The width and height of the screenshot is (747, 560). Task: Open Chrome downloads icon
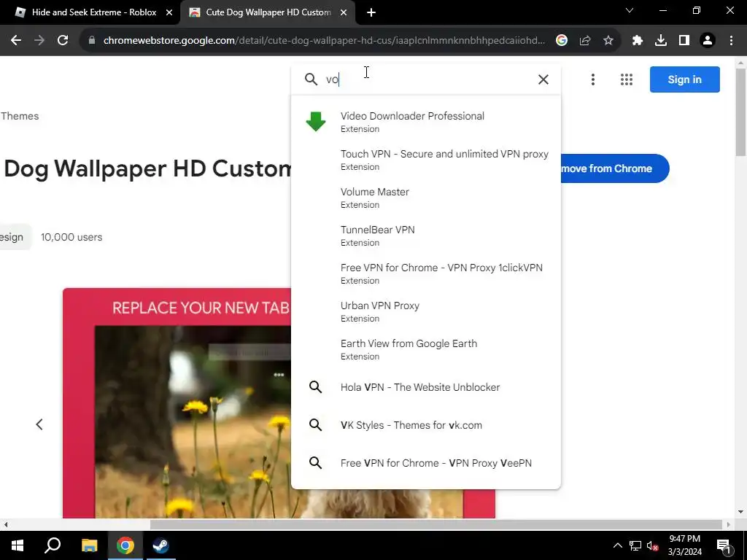pos(661,41)
